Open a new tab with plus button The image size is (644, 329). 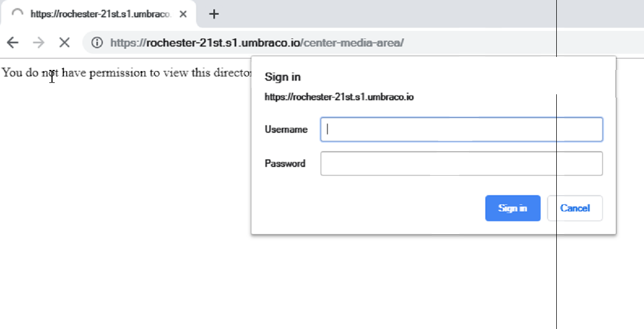pyautogui.click(x=214, y=14)
